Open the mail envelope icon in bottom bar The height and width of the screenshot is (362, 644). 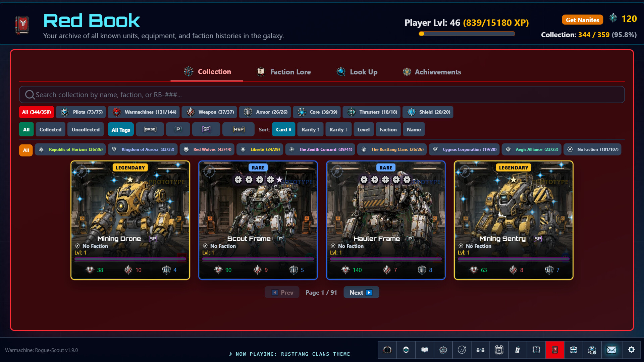tap(612, 350)
